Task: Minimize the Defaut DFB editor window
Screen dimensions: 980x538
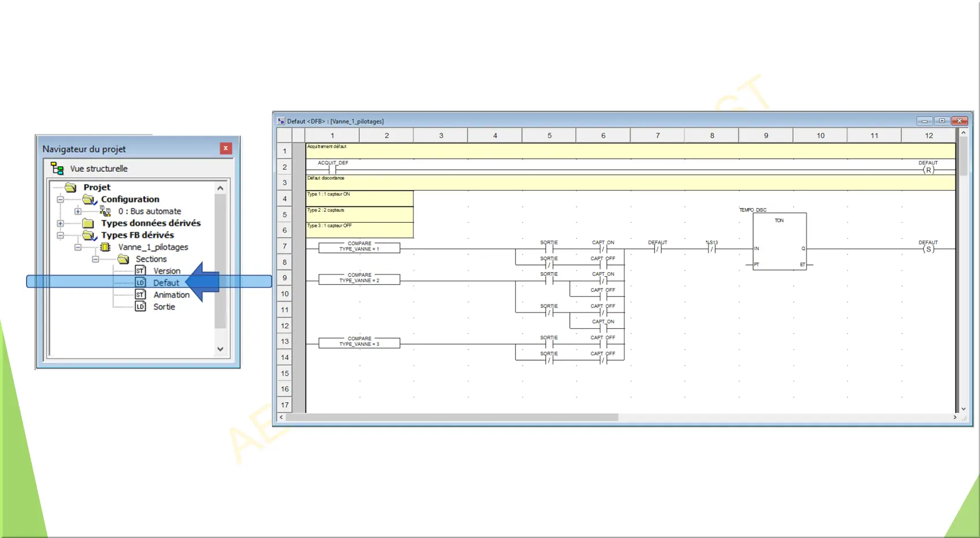Action: (x=925, y=121)
